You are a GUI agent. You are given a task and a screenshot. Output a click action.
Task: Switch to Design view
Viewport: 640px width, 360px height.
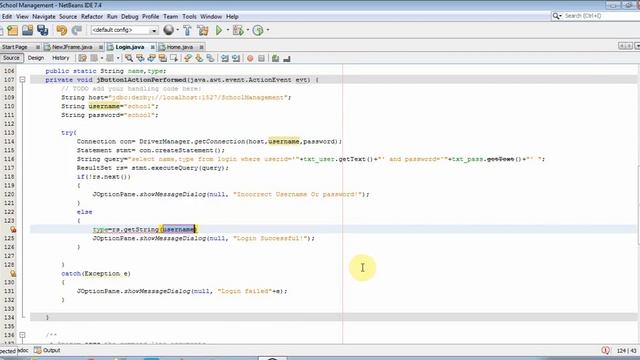coord(36,58)
